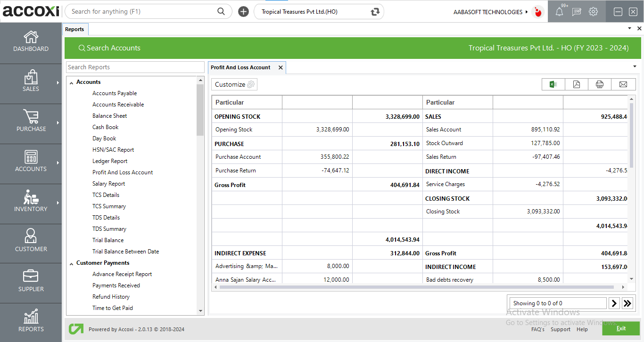
Task: Export the report as PDF
Action: (x=576, y=84)
